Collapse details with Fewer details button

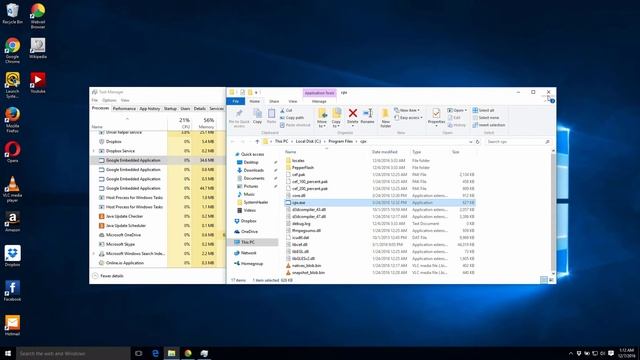pyautogui.click(x=108, y=276)
